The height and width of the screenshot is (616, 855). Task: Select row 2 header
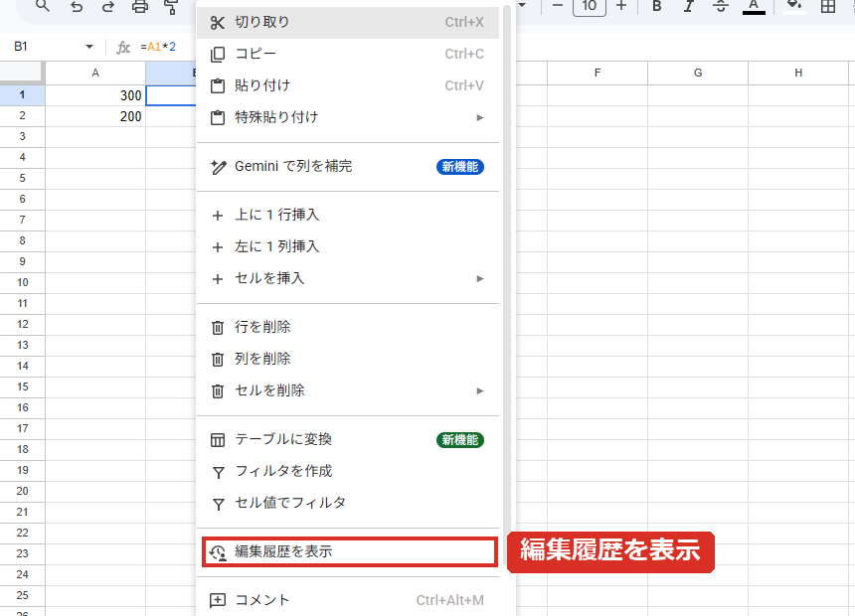(x=22, y=116)
